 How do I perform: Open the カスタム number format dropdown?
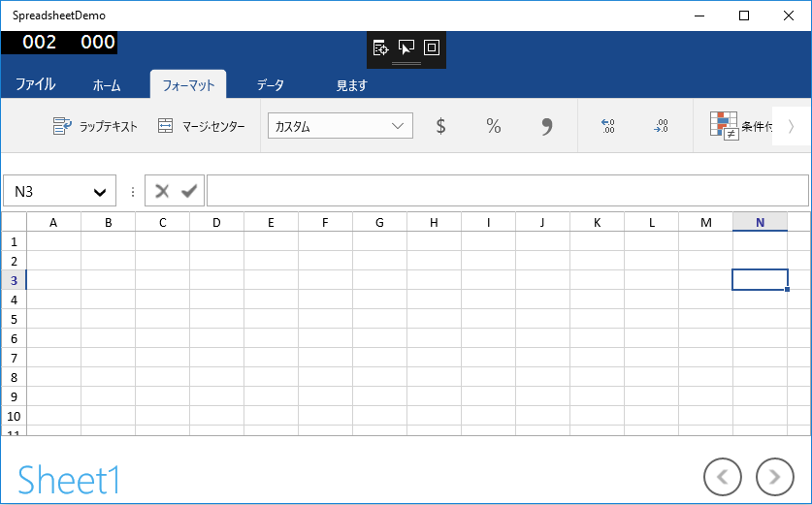coord(341,126)
